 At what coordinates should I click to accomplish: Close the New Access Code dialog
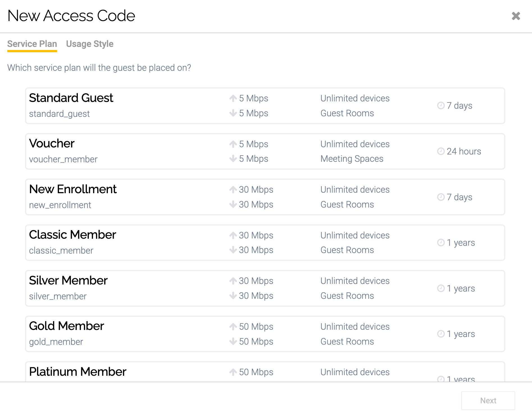[516, 16]
